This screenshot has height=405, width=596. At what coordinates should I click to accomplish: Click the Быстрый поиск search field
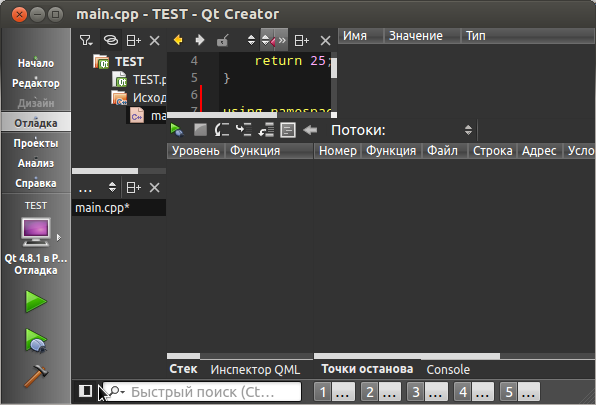pos(202,392)
